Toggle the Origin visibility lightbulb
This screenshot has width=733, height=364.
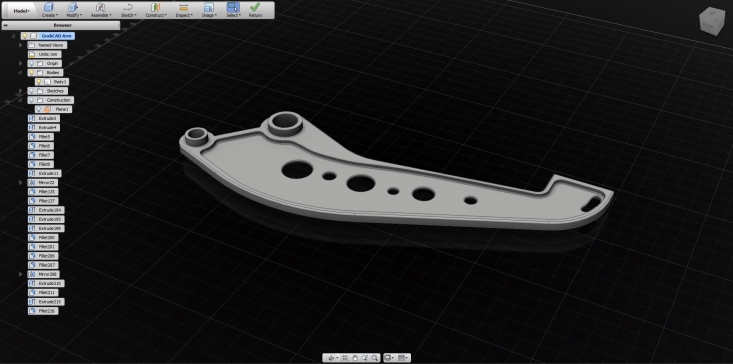tap(32, 63)
